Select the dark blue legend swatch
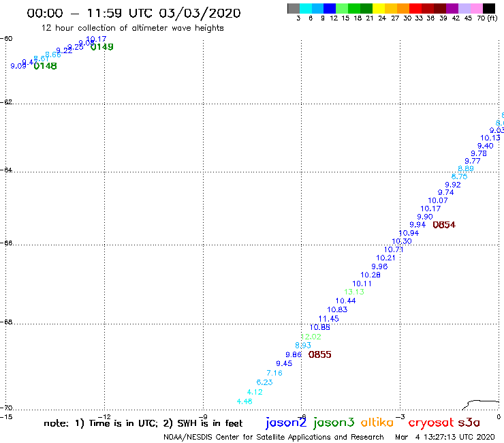The width and height of the screenshot is (504, 443). [330, 8]
